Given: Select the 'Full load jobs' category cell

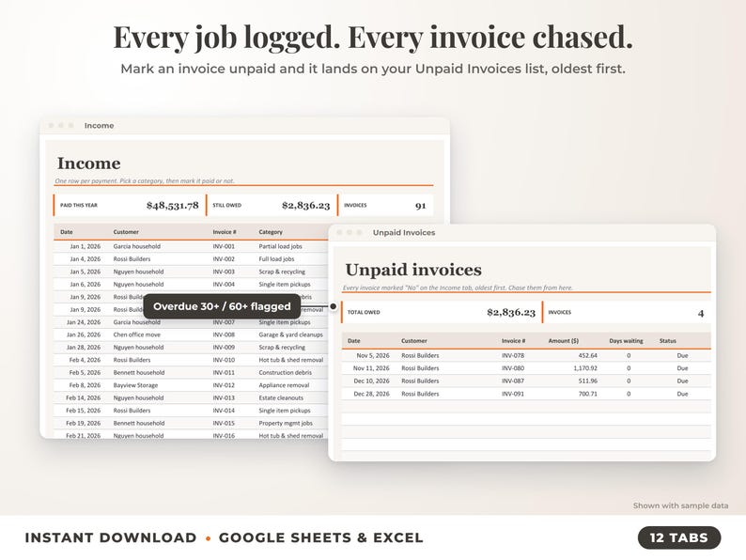Looking at the screenshot, I should [276, 259].
